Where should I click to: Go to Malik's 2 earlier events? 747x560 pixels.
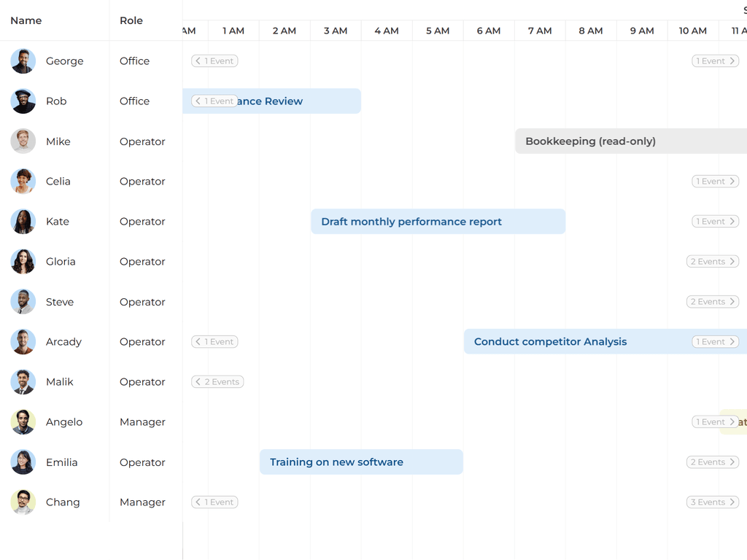pyautogui.click(x=217, y=382)
